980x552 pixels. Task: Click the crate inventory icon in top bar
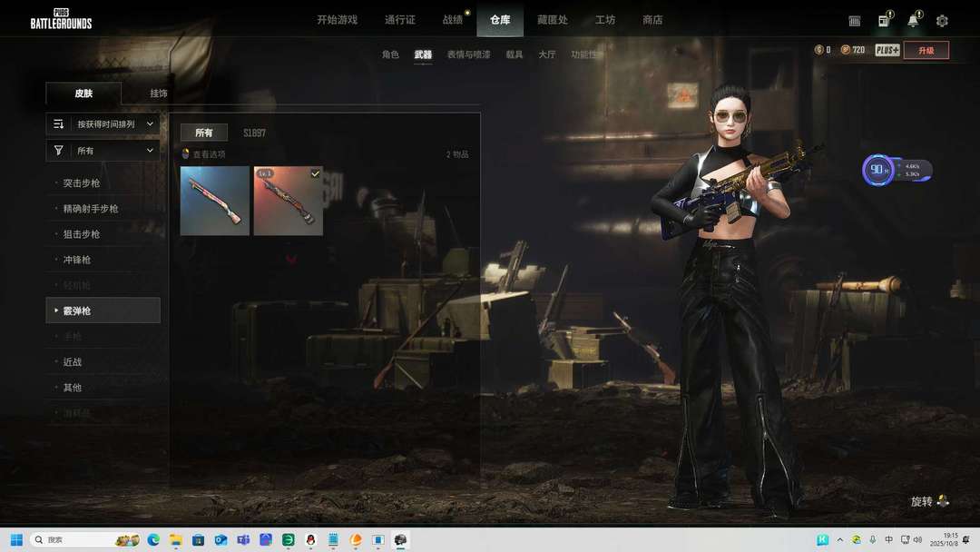click(x=855, y=21)
